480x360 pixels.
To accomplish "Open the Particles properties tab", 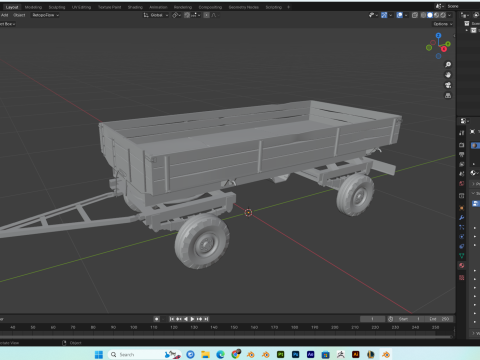I will [462, 227].
